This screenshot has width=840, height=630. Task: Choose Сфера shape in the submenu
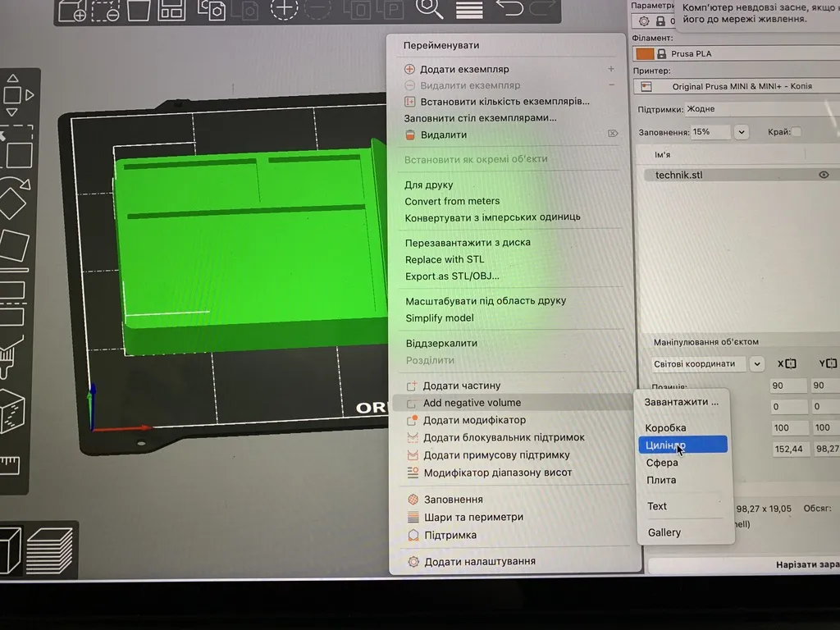(662, 463)
